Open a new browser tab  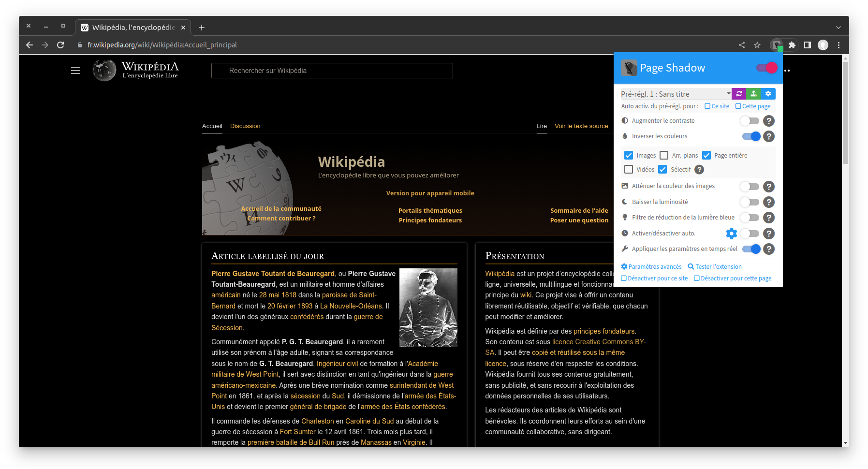click(202, 28)
